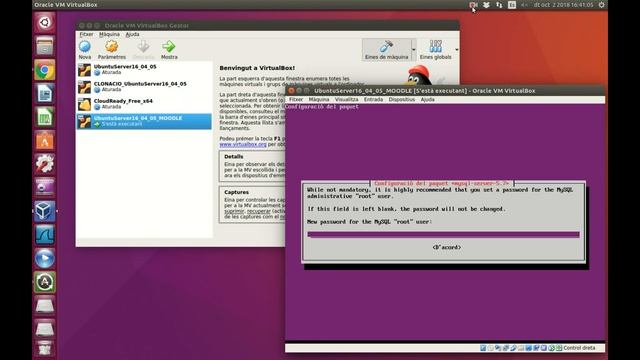Screen dimensions: 640x360
Task: Open Ajuda menu in the running VM window
Action: tap(427, 99)
